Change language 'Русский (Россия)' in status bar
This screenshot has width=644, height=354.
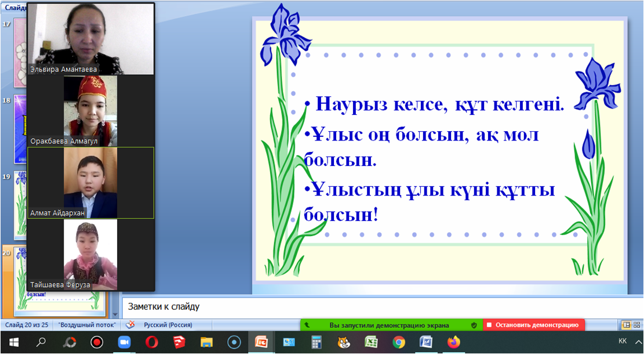click(x=168, y=325)
